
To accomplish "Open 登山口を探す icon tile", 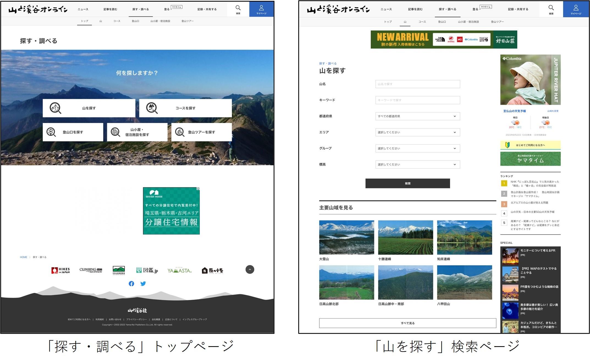I will click(x=51, y=132).
